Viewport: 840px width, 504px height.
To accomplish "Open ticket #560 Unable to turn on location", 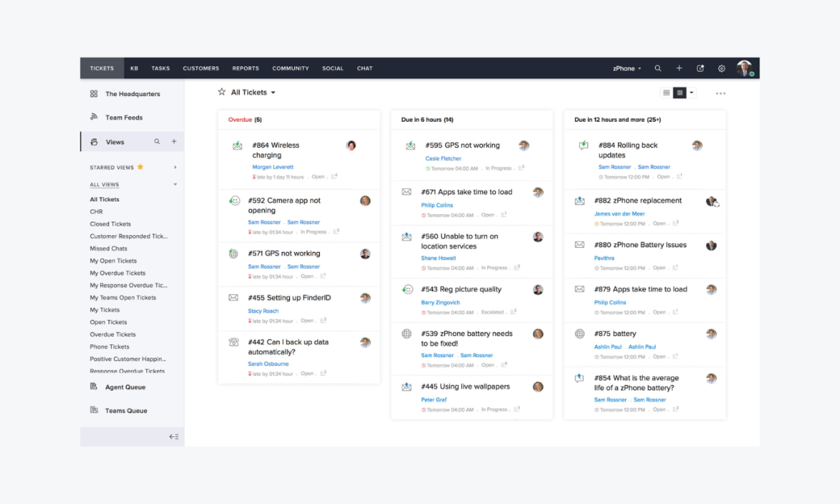I will point(460,241).
